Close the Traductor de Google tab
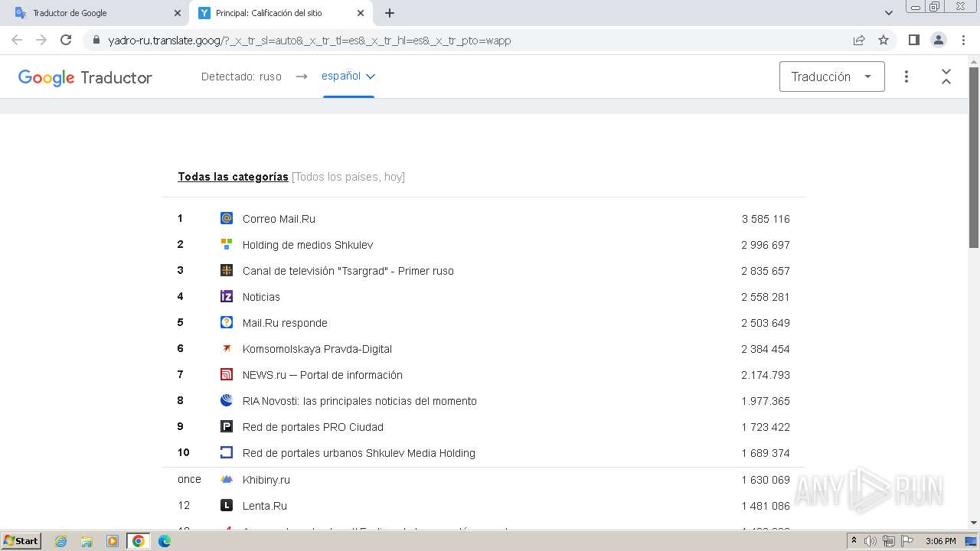The height and width of the screenshot is (551, 980). 178,13
